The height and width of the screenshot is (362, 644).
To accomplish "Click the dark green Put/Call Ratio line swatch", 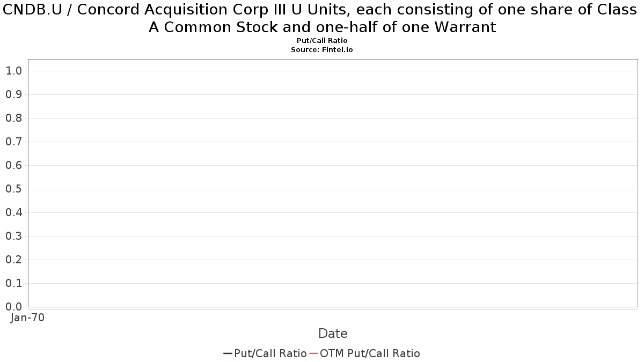I will pyautogui.click(x=228, y=353).
